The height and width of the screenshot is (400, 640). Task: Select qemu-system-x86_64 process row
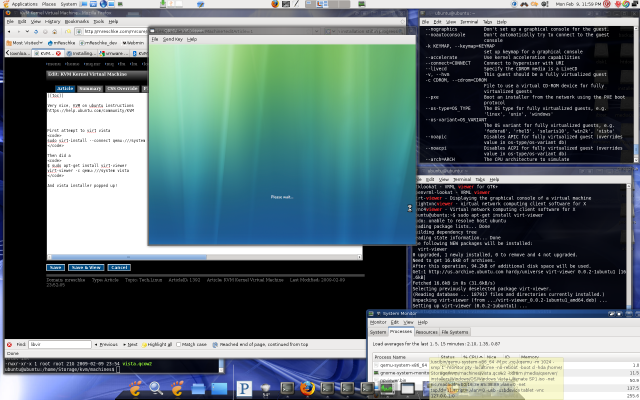[506, 365]
